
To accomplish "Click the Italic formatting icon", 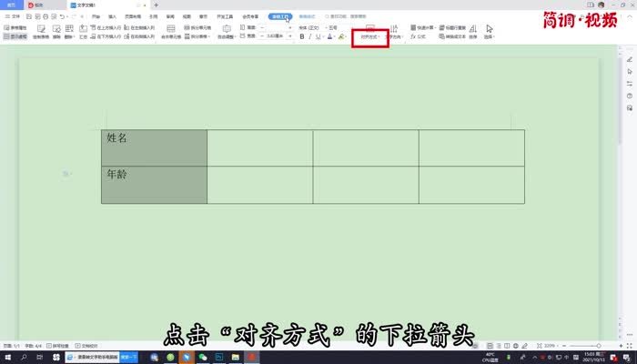I will pos(311,37).
